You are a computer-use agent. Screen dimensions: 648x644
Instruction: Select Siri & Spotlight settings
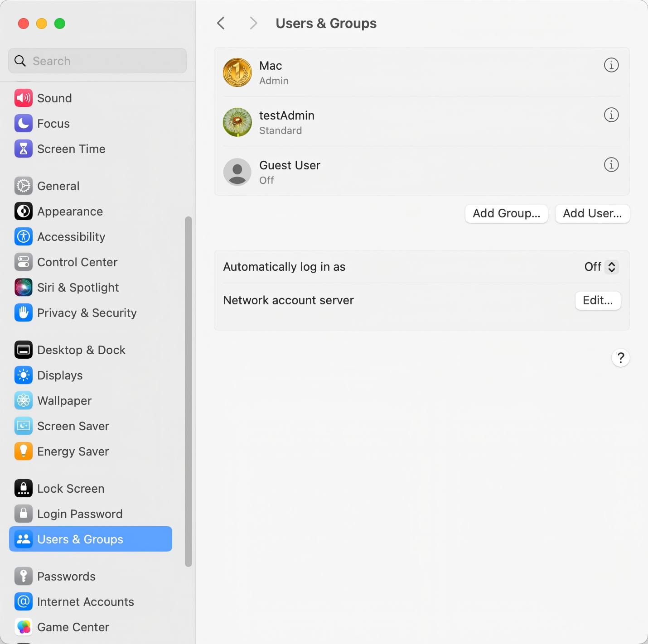(x=78, y=287)
